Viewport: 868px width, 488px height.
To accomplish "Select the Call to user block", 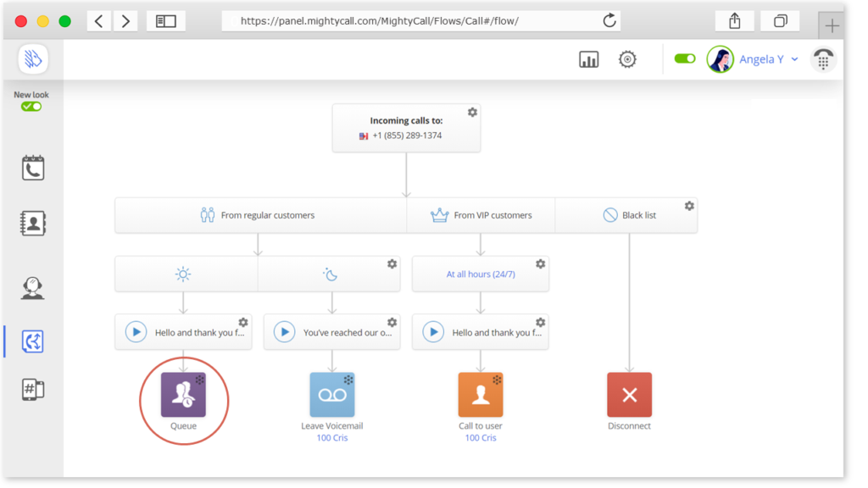I will tap(481, 395).
